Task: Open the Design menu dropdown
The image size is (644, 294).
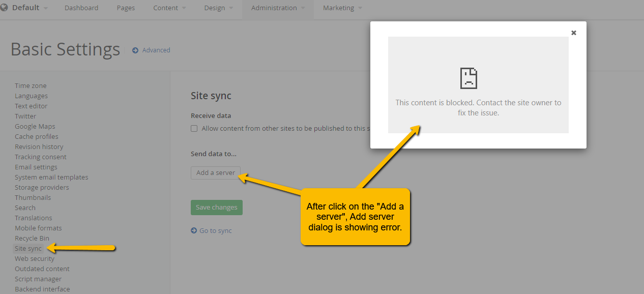Action: (219, 8)
